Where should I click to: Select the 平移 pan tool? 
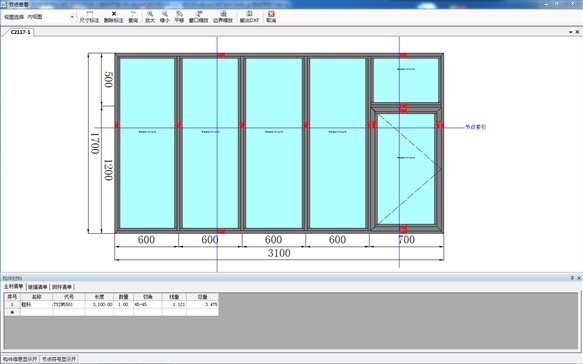[x=179, y=17]
